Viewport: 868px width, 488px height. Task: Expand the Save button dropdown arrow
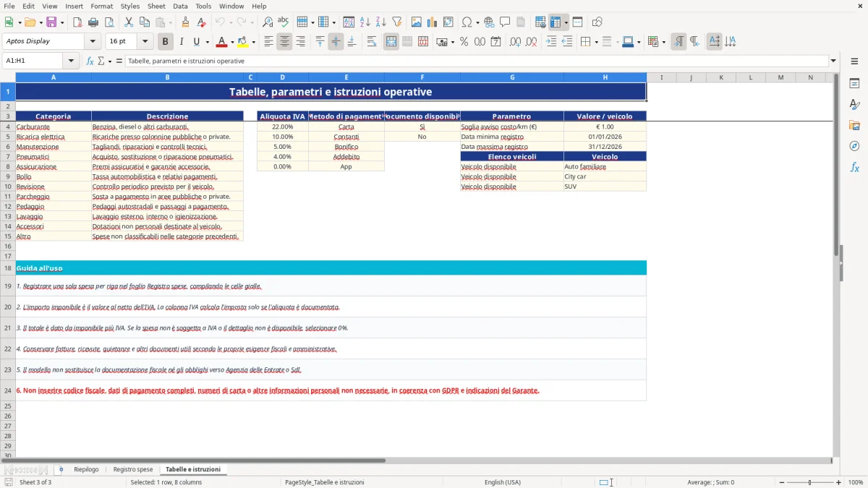[x=62, y=22]
